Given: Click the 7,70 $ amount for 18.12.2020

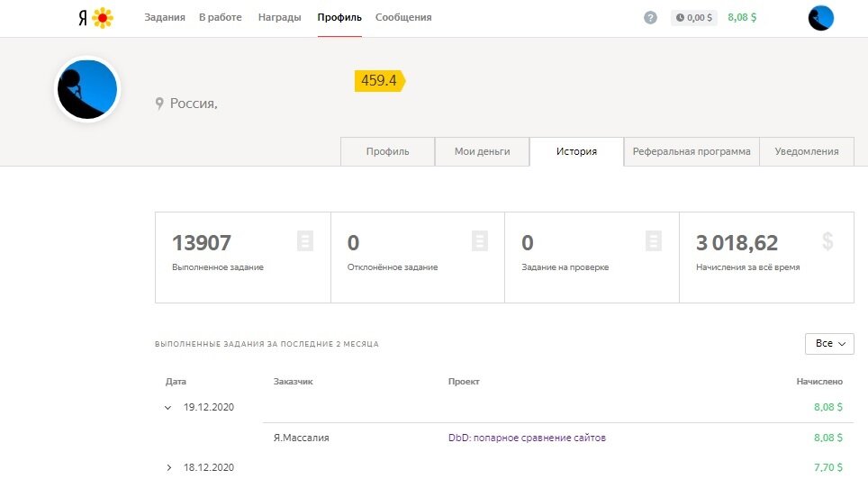Looking at the screenshot, I should coord(828,468).
